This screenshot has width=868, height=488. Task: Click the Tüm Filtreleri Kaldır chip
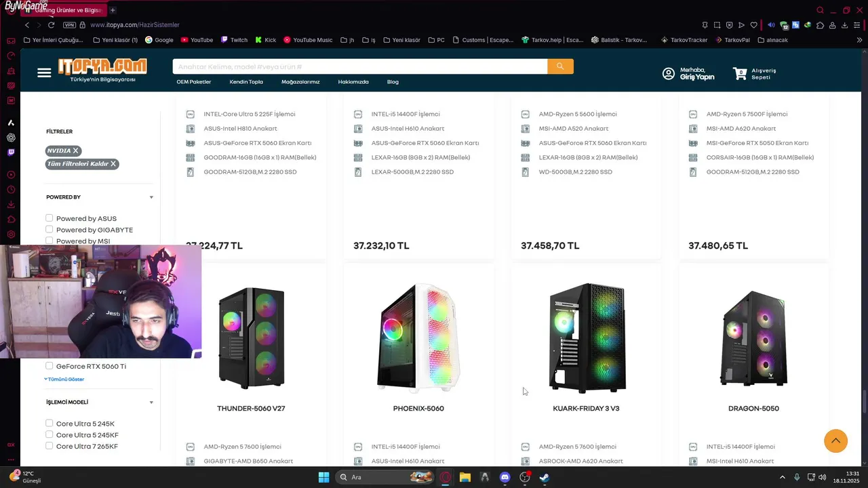click(81, 163)
